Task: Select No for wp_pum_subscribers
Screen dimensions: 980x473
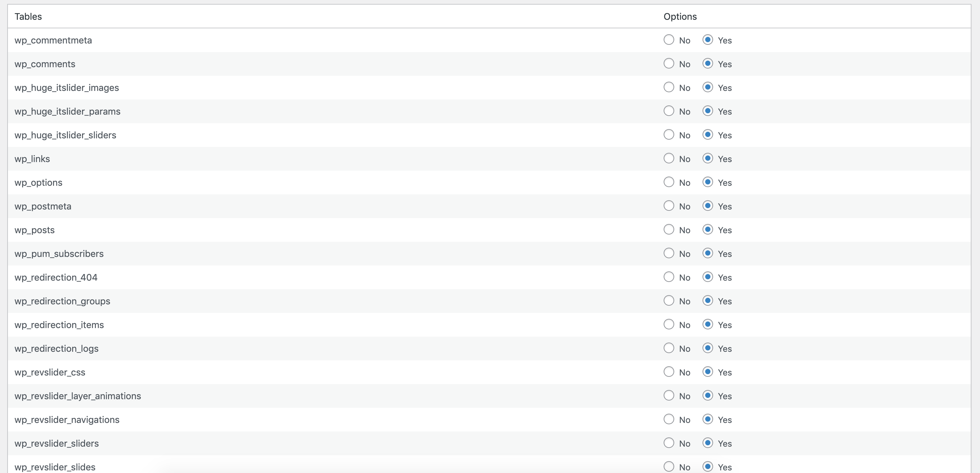Action: click(x=668, y=253)
